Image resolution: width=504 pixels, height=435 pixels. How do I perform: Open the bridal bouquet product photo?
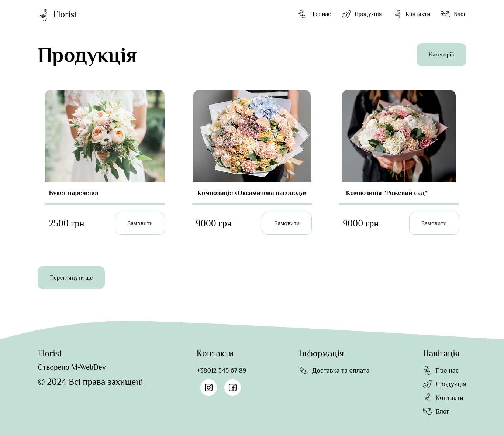tap(105, 136)
